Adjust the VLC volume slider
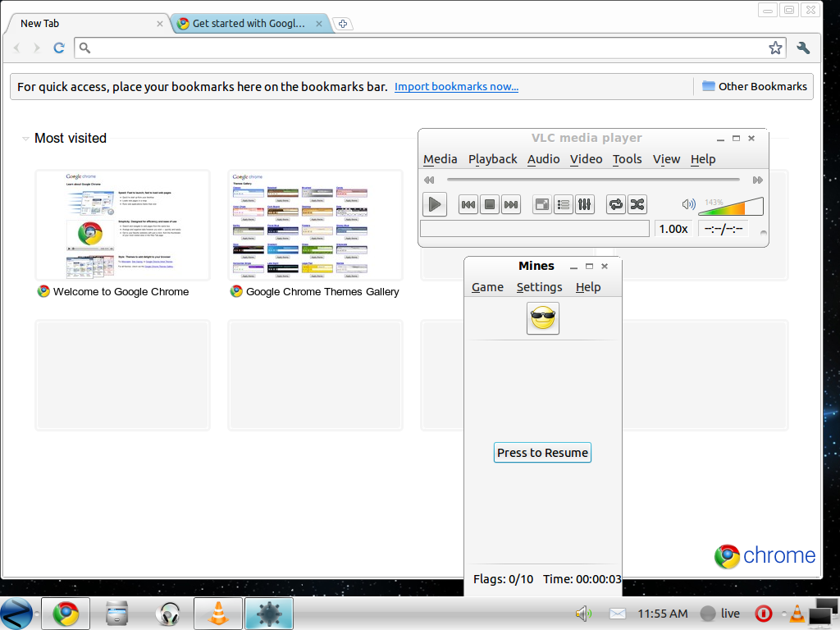The height and width of the screenshot is (630, 840). click(x=731, y=206)
